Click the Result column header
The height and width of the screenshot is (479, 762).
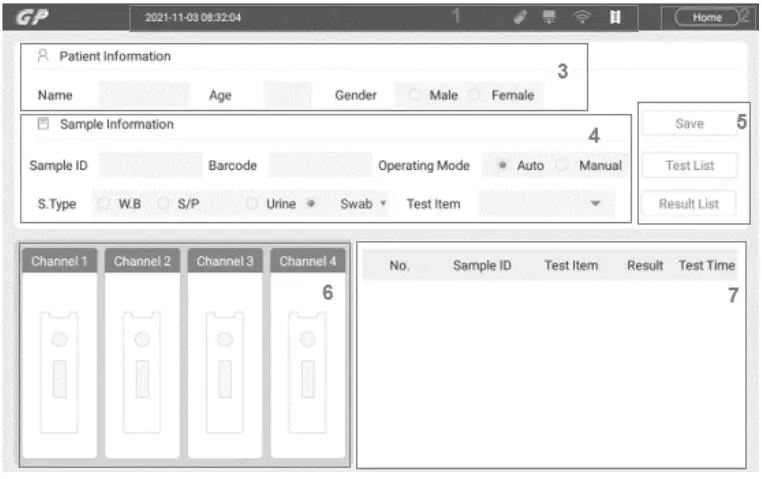tap(645, 265)
